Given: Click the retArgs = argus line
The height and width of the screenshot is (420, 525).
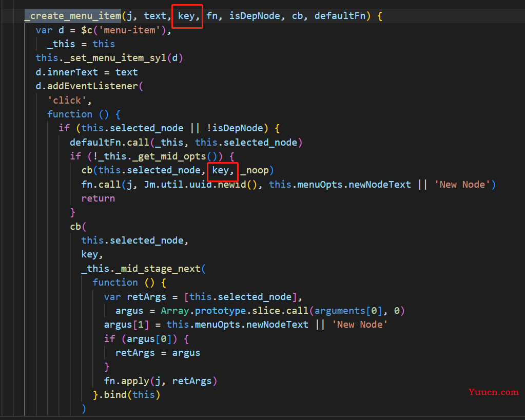Looking at the screenshot, I should pyautogui.click(x=158, y=353).
